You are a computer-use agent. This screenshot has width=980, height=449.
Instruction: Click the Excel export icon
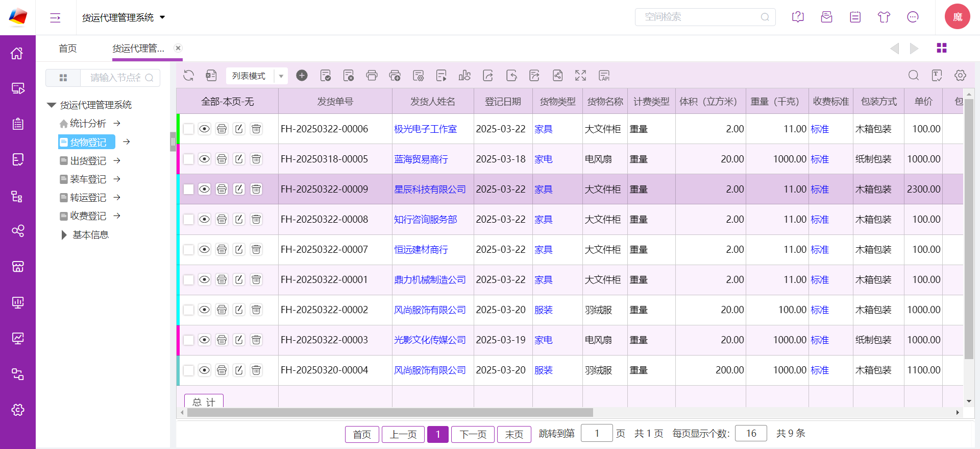211,76
